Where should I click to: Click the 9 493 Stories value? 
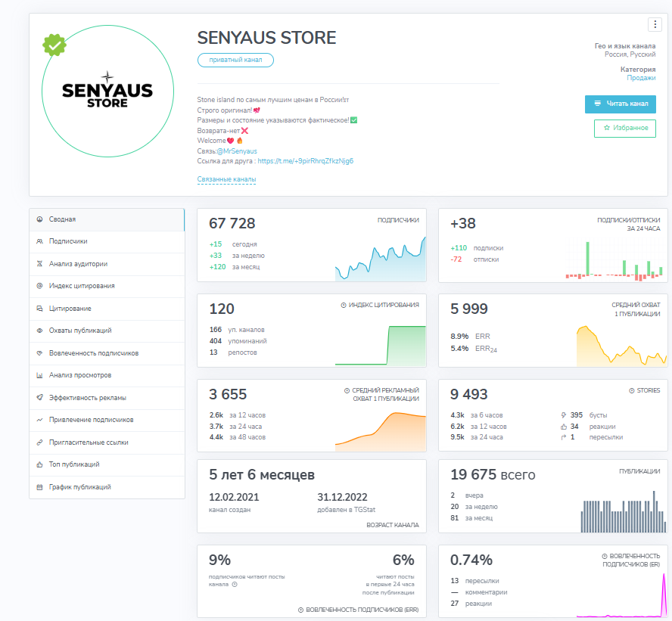(469, 394)
